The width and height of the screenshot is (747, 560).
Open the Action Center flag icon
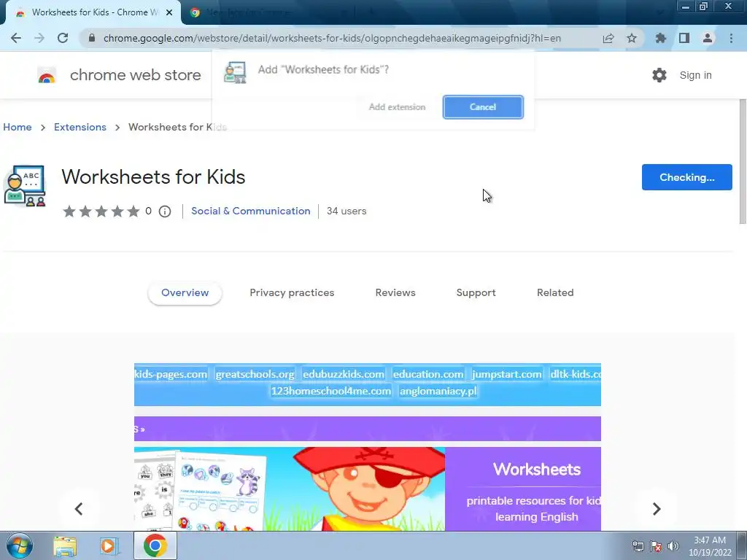point(656,546)
